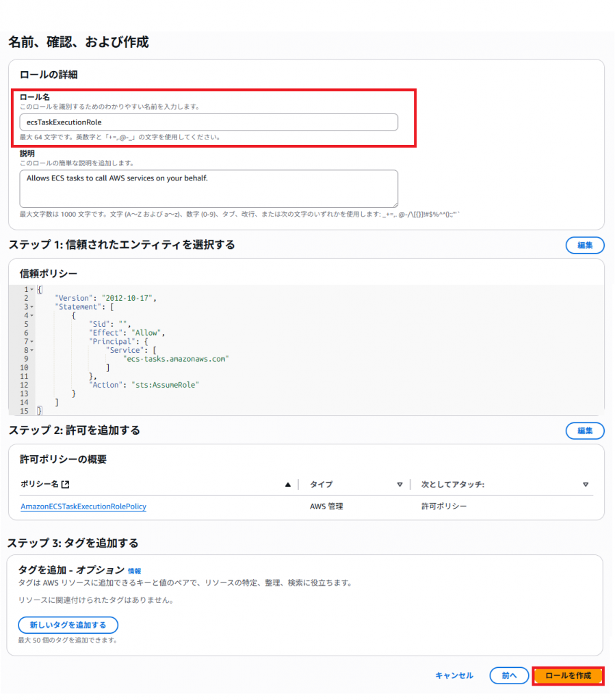
Task: Collapse the JSON fold arrow on line 1
Action: pos(31,290)
